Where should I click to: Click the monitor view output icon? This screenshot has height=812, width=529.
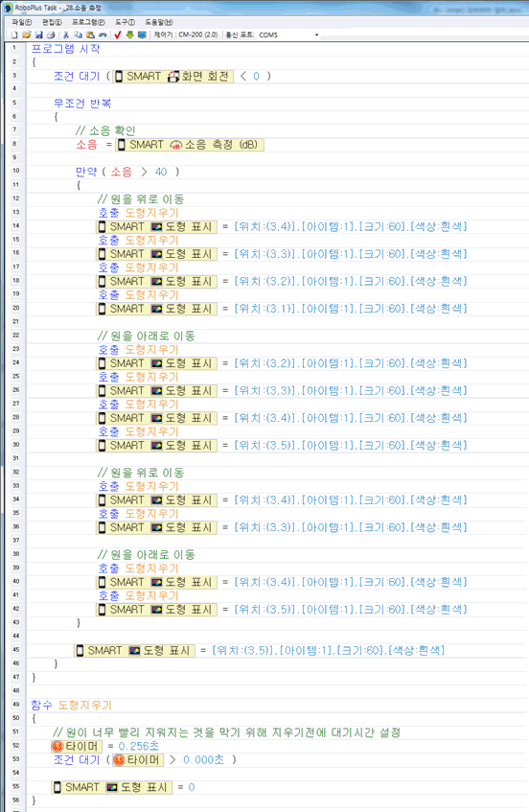142,35
